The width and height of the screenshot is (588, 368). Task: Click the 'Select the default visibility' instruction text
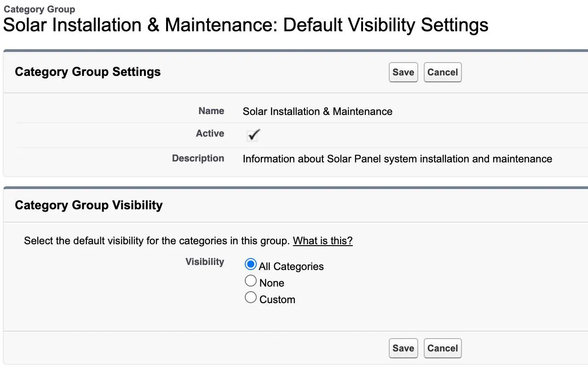pos(157,241)
